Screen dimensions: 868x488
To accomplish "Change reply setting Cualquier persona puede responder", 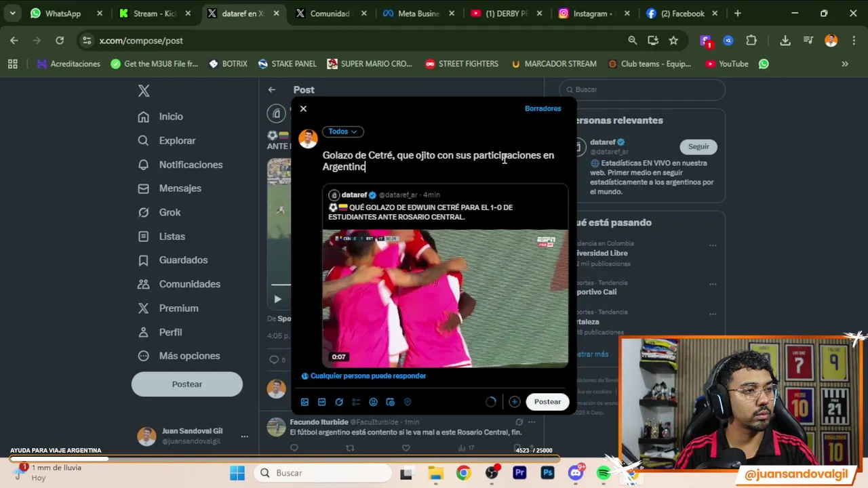I will point(363,375).
